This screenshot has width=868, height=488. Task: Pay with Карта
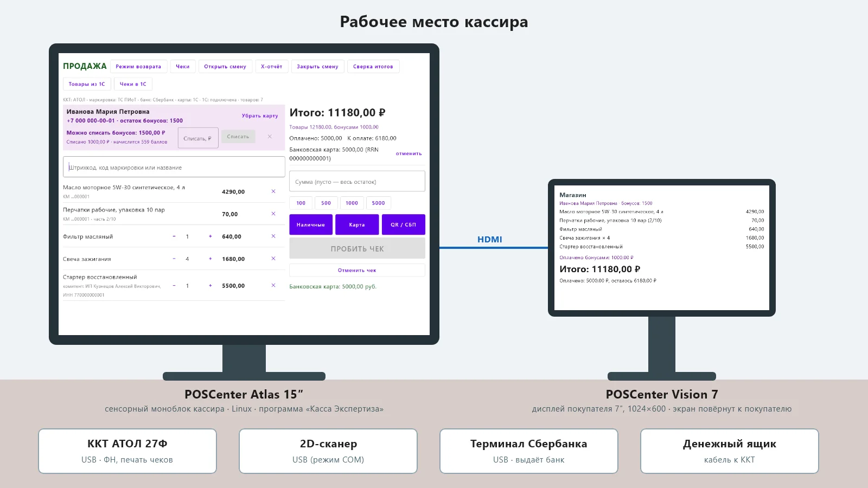[357, 224]
